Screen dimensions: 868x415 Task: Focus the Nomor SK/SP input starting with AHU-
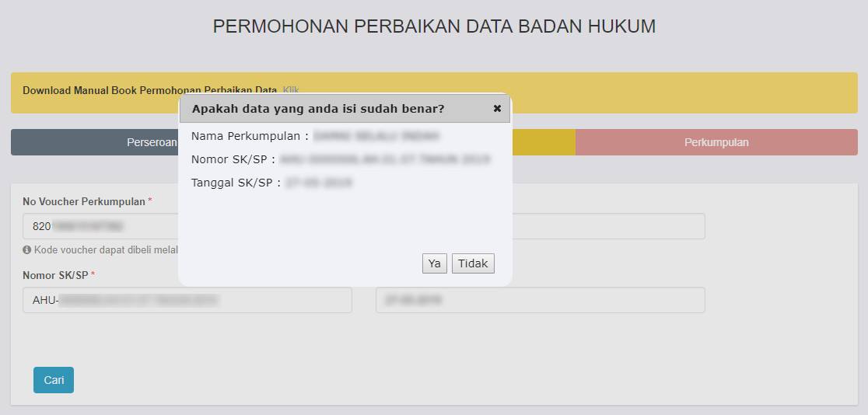coord(187,300)
